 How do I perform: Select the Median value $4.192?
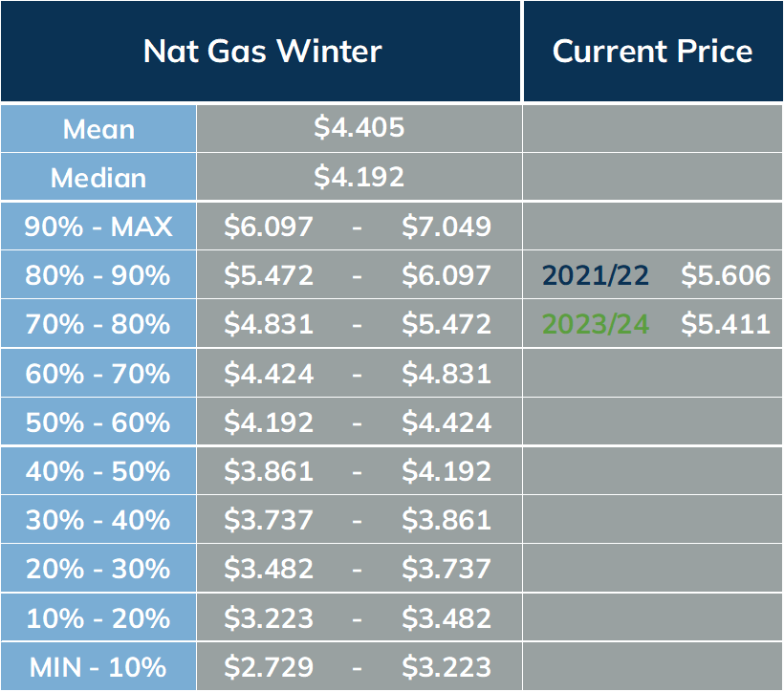[x=359, y=177]
